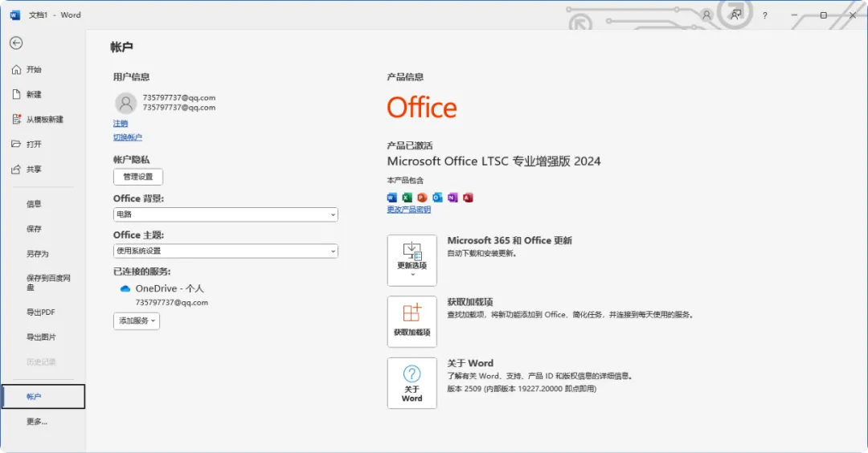Expand the 添加服务 dropdown button
The image size is (868, 453).
click(x=137, y=320)
